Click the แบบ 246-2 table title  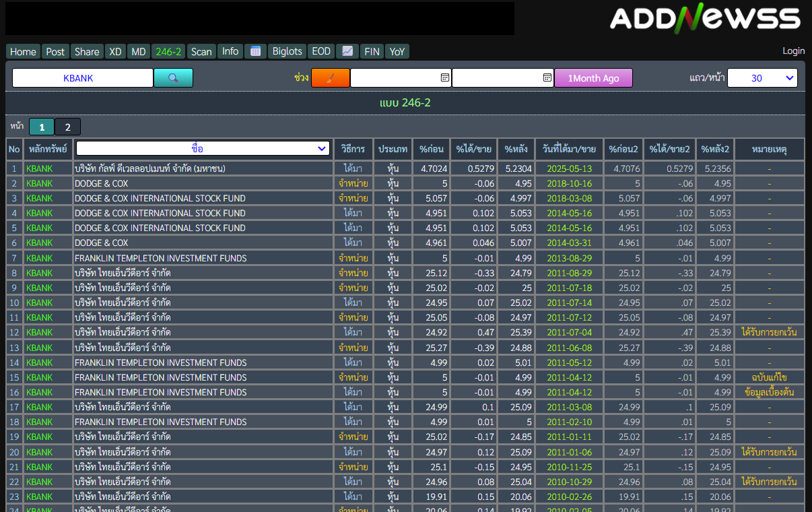[x=405, y=102]
